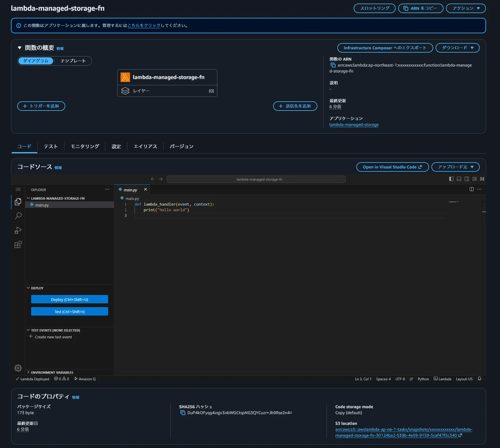The height and width of the screenshot is (448, 500).
Task: Click errors and warnings count in status bar
Action: [x=61, y=379]
